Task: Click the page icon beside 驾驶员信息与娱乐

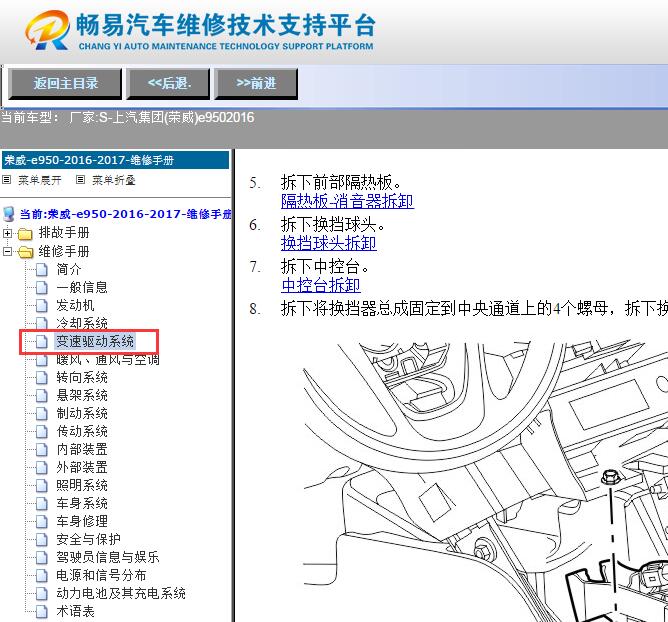Action: (41, 558)
